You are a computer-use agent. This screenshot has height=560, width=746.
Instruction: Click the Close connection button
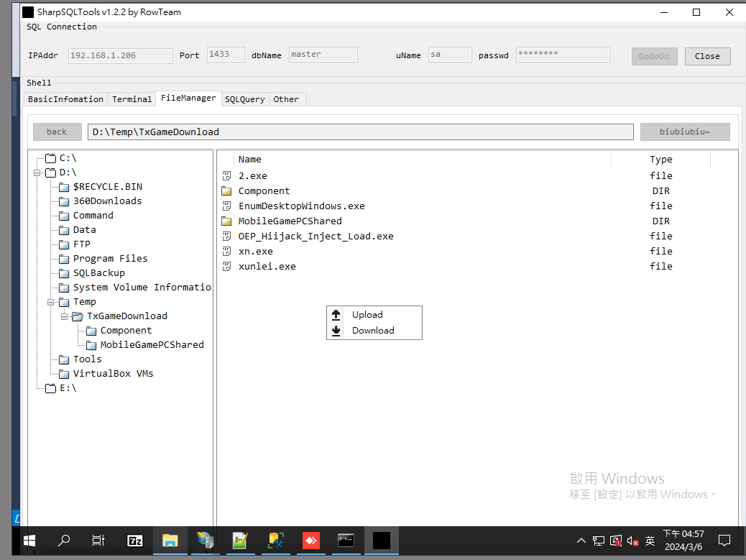[x=707, y=56]
